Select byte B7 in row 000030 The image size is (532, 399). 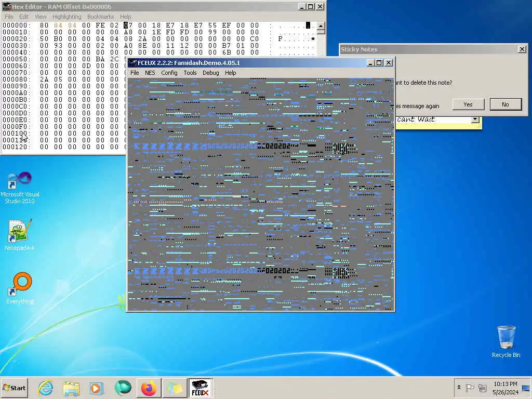(x=227, y=46)
